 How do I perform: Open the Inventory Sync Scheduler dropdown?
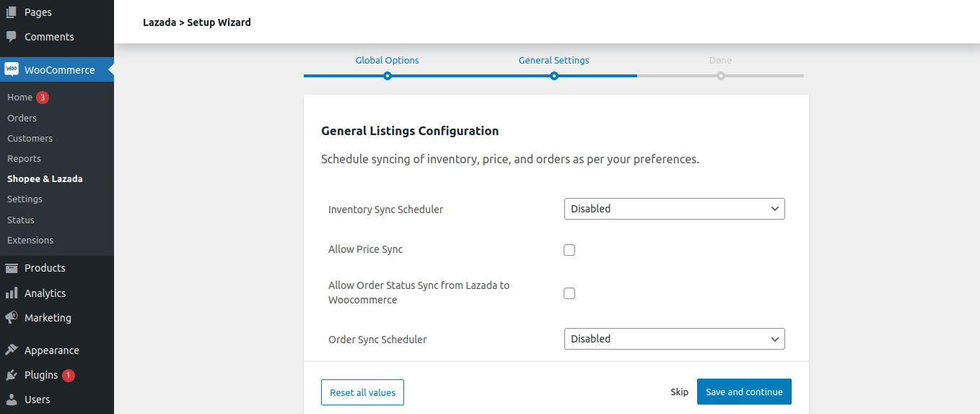pyautogui.click(x=674, y=209)
